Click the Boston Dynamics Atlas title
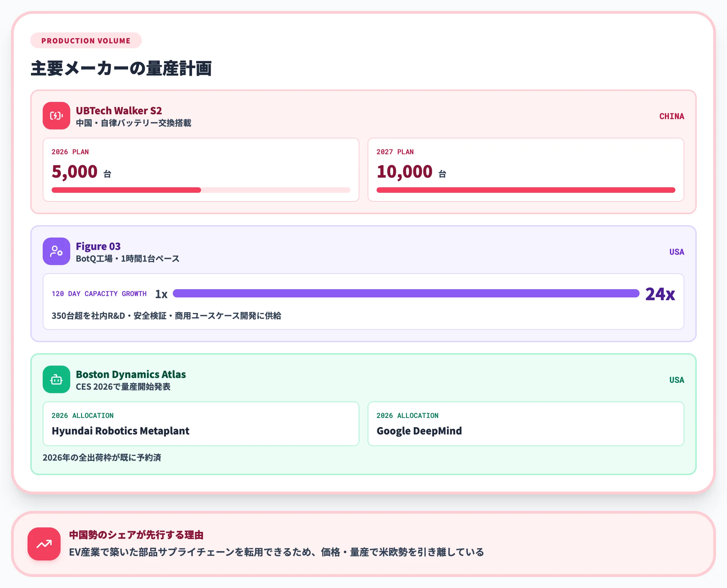 click(131, 374)
